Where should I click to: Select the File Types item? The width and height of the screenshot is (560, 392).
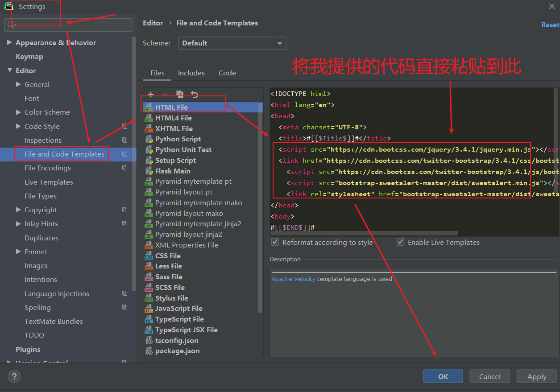click(41, 196)
